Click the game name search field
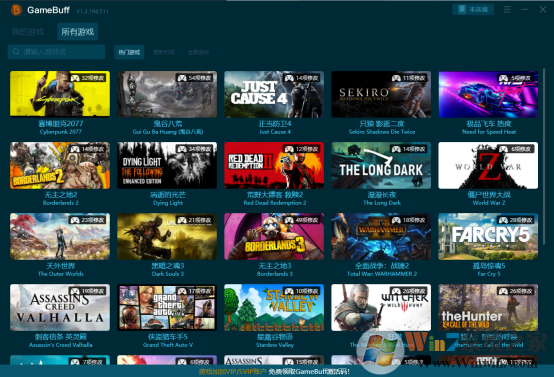This screenshot has height=377, width=554. point(57,52)
